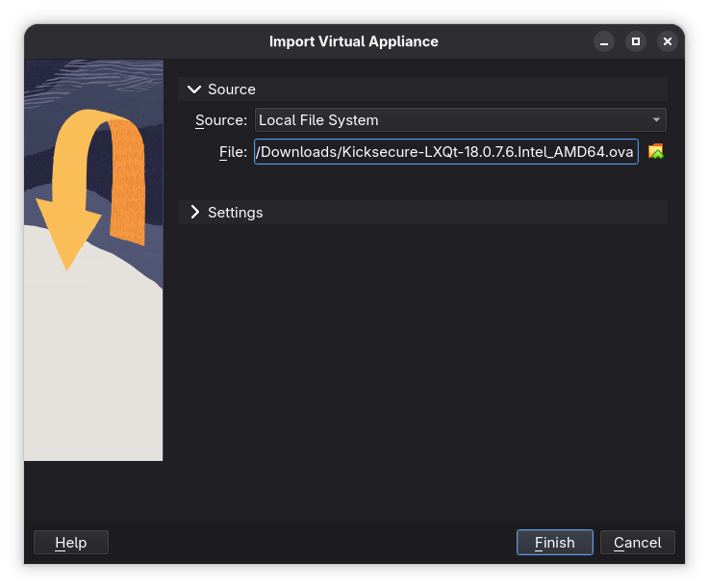Click into the File path field
This screenshot has height=588, width=709.
click(445, 151)
